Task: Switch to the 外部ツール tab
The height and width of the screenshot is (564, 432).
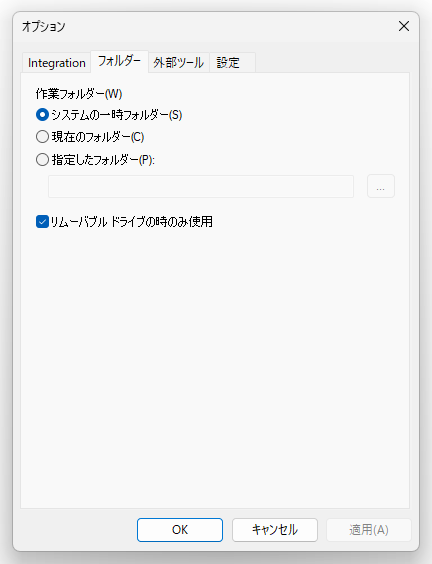Action: point(179,63)
